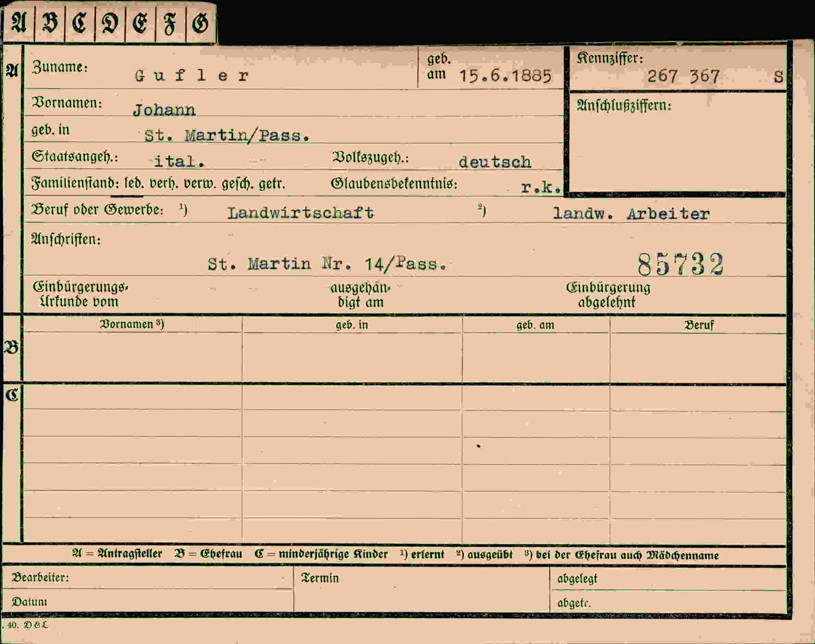This screenshot has height=644, width=815.
Task: Click legend text 'C = minderjährige Kinder'
Action: tap(321, 554)
